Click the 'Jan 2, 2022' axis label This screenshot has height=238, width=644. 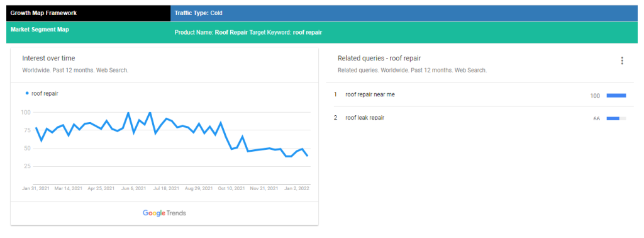tap(296, 189)
